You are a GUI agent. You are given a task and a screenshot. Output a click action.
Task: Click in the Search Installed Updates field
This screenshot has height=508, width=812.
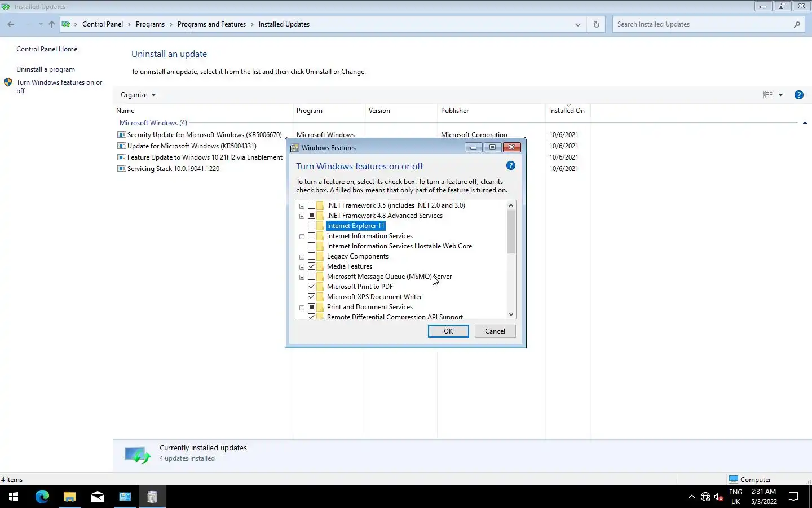point(702,24)
